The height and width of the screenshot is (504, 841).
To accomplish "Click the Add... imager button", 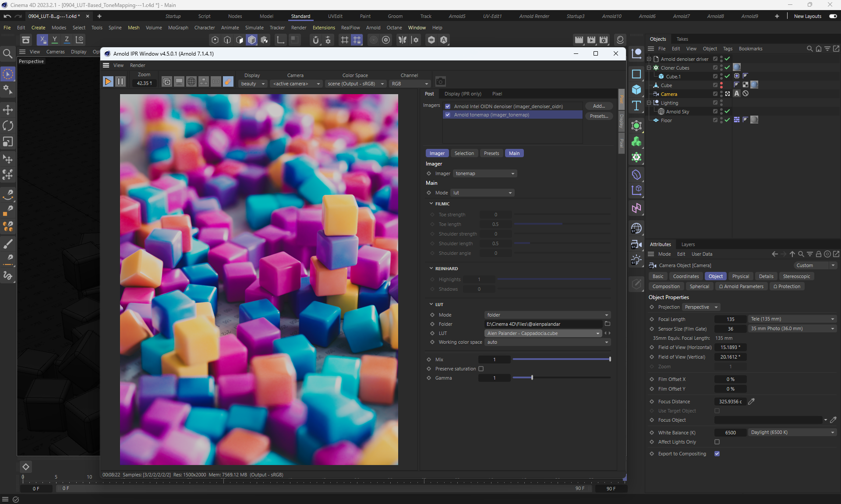I will (x=599, y=106).
